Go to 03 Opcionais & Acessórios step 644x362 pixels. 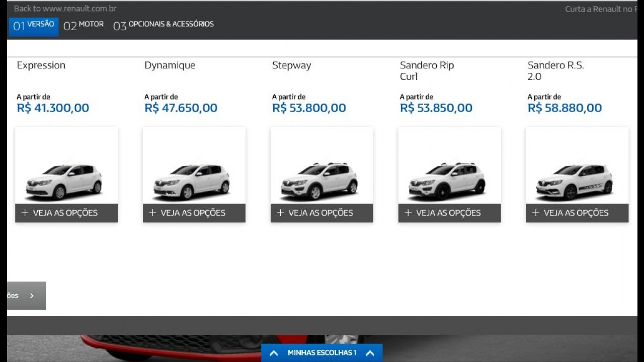point(164,26)
